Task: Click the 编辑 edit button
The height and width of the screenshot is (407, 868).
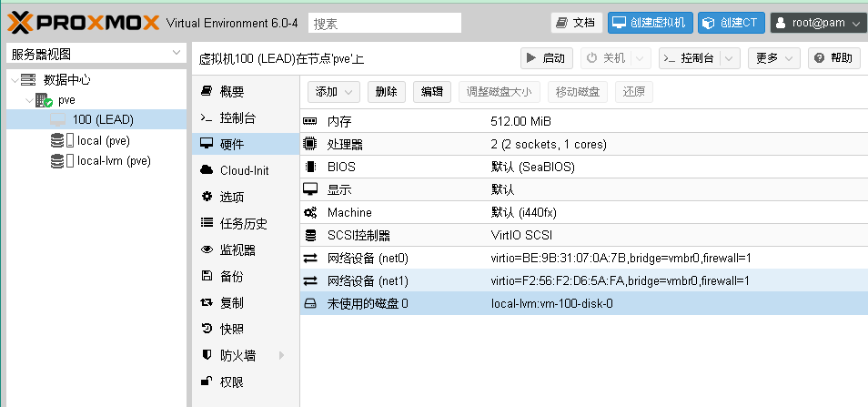Action: [x=432, y=92]
